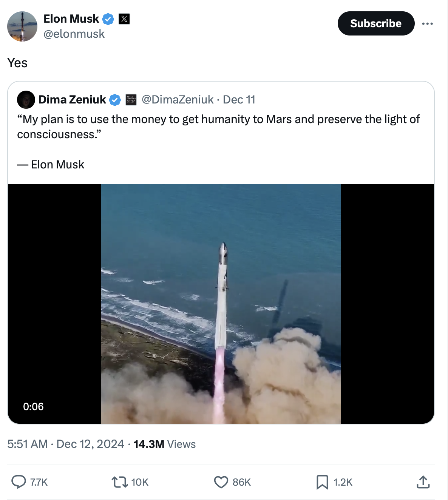
Task: Click Elon Musk's blue verified checkmark
Action: (x=108, y=19)
